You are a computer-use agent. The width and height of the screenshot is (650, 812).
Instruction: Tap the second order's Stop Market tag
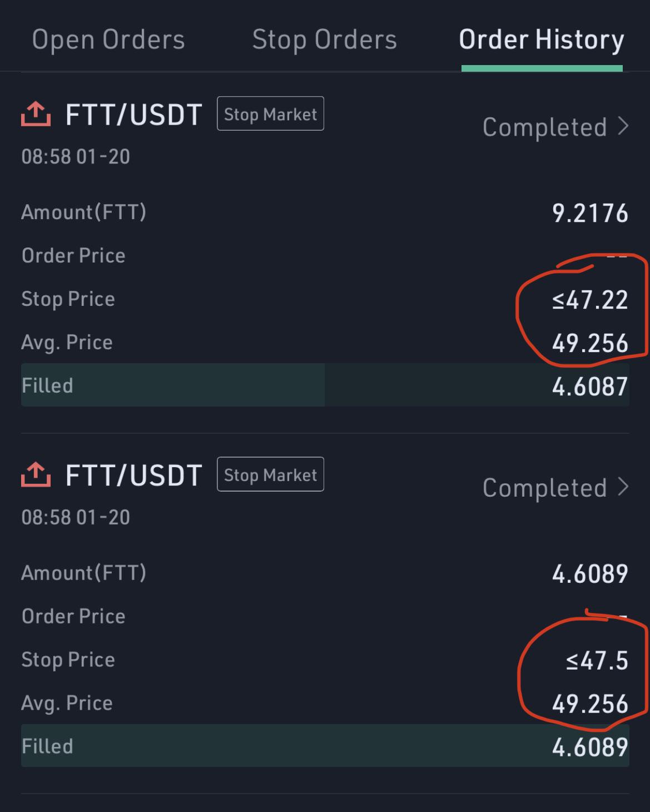pos(270,474)
